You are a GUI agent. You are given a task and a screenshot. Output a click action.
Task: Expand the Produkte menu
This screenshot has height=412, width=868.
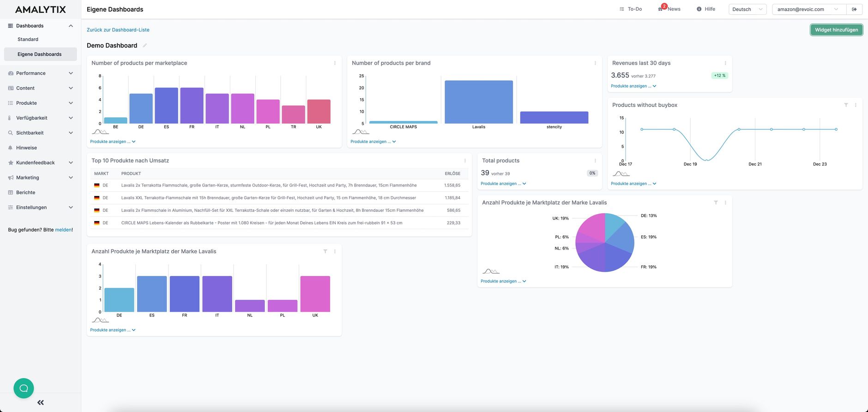(x=71, y=103)
